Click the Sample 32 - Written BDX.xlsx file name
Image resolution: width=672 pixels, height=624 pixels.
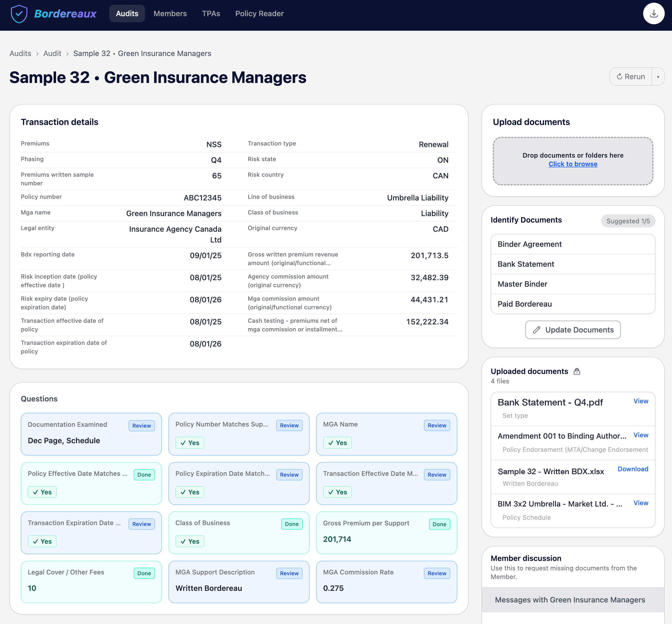pyautogui.click(x=551, y=472)
